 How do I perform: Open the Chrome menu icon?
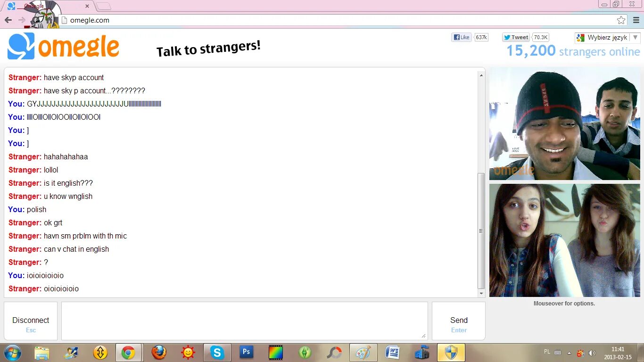[636, 20]
